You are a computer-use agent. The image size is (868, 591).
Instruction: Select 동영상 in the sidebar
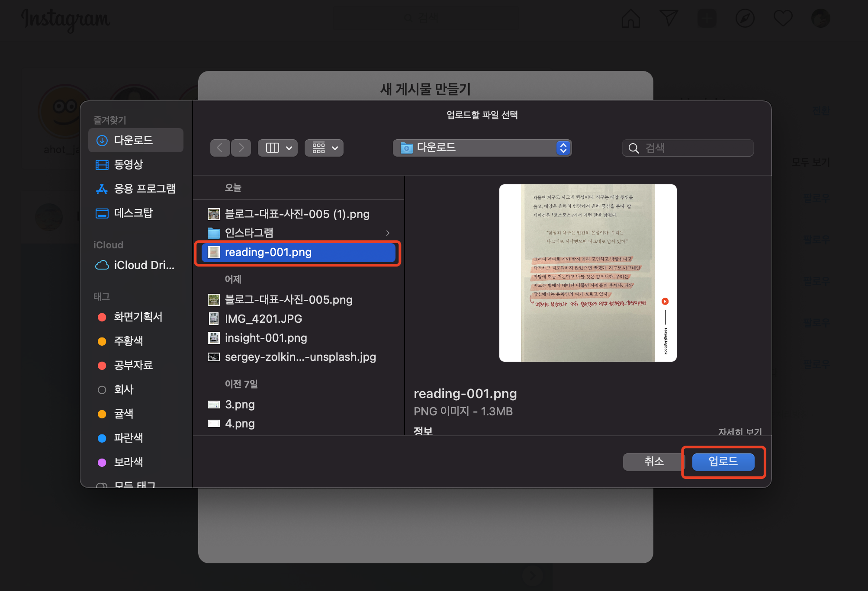[136, 164]
